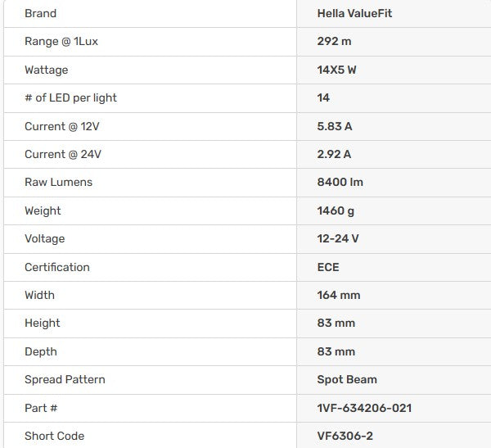Click the "# of LED per light" label
The image size is (491, 448).
coord(70,97)
